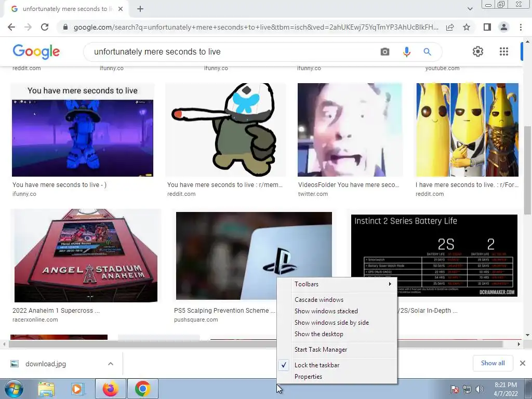The image size is (532, 399).
Task: Submit search with the magnifier icon
Action: pyautogui.click(x=427, y=51)
